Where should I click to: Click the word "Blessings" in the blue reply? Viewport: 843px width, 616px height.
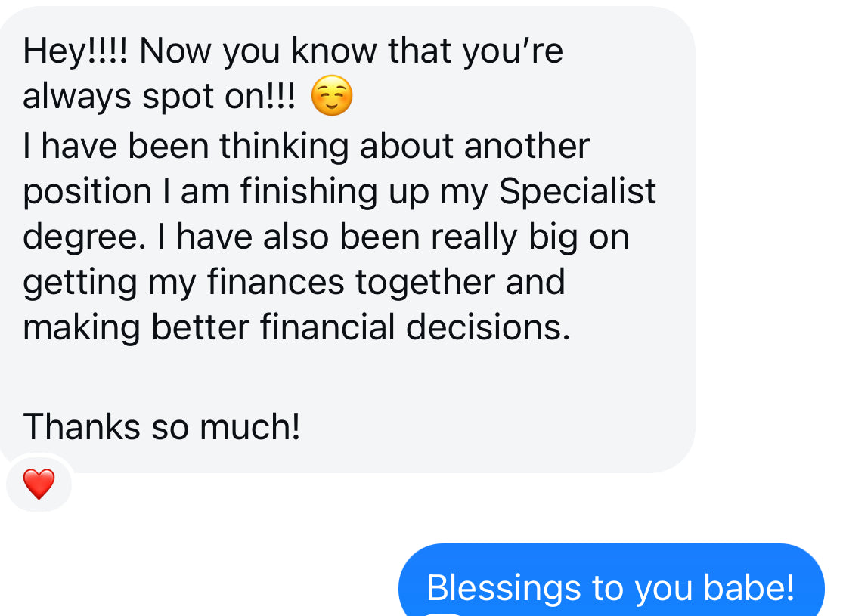pos(504,589)
